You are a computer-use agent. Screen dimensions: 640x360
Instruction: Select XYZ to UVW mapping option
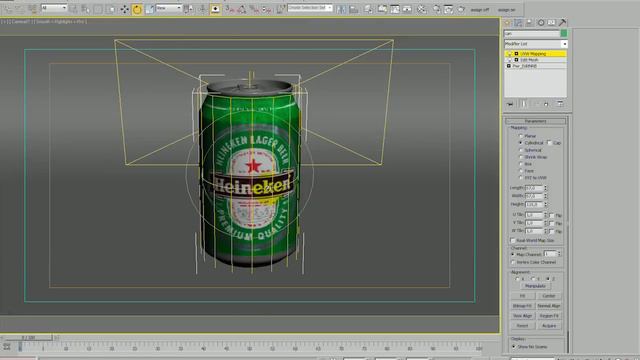pyautogui.click(x=520, y=178)
